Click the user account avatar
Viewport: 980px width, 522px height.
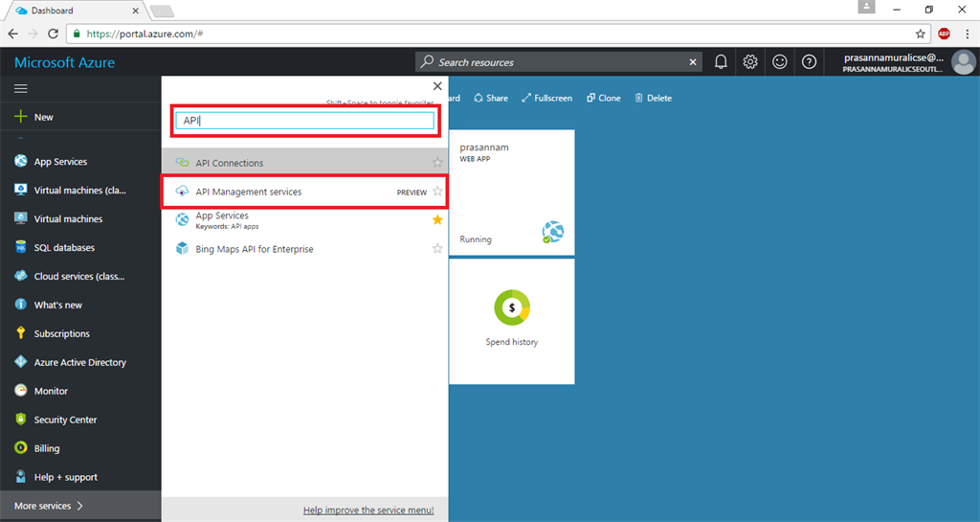click(963, 62)
